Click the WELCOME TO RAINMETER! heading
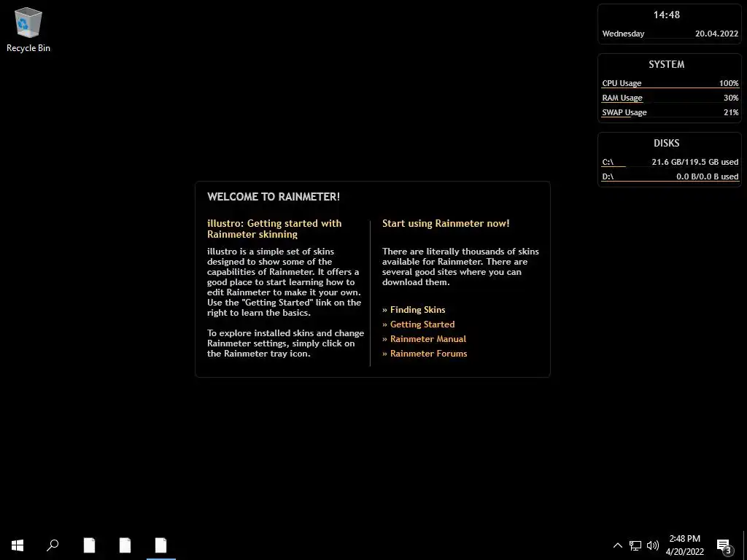The height and width of the screenshot is (560, 747). point(274,197)
